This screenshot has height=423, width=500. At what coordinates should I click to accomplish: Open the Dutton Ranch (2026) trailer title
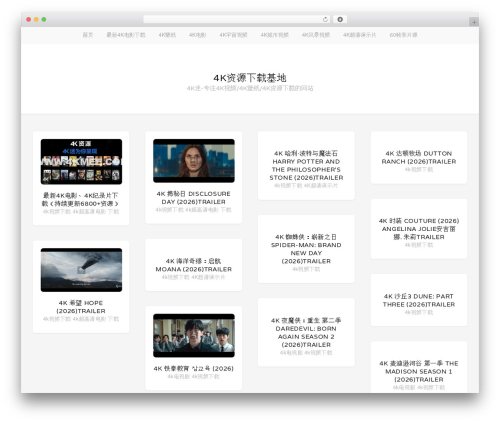419,157
